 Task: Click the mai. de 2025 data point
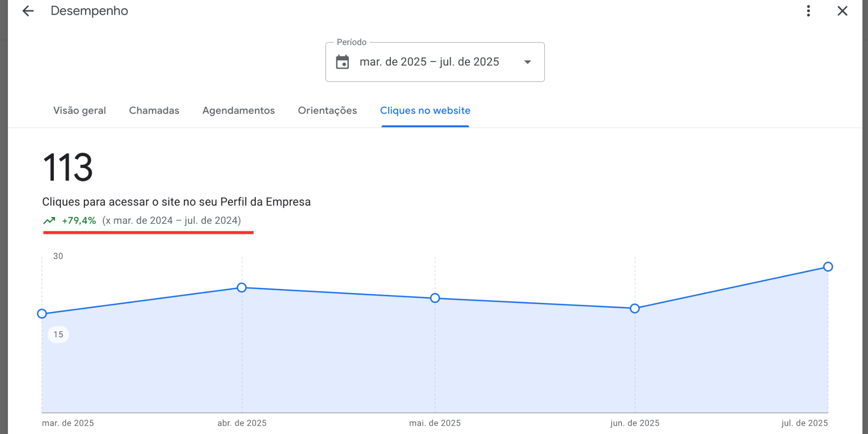click(x=435, y=298)
